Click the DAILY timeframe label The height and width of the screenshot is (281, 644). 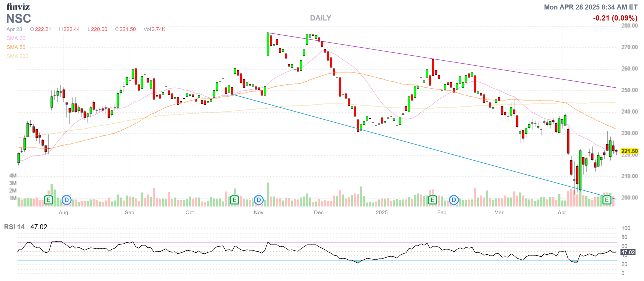point(320,18)
